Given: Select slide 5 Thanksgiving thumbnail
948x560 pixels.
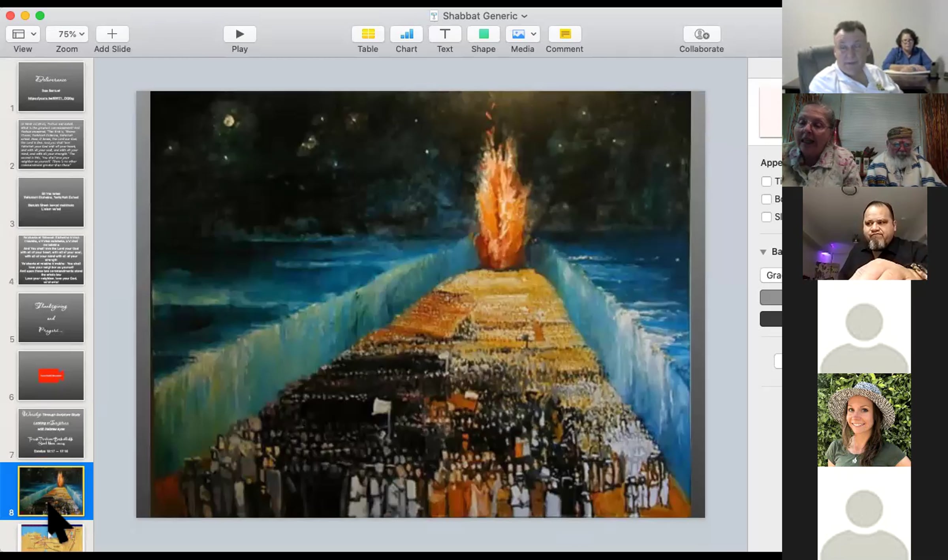Looking at the screenshot, I should tap(51, 318).
